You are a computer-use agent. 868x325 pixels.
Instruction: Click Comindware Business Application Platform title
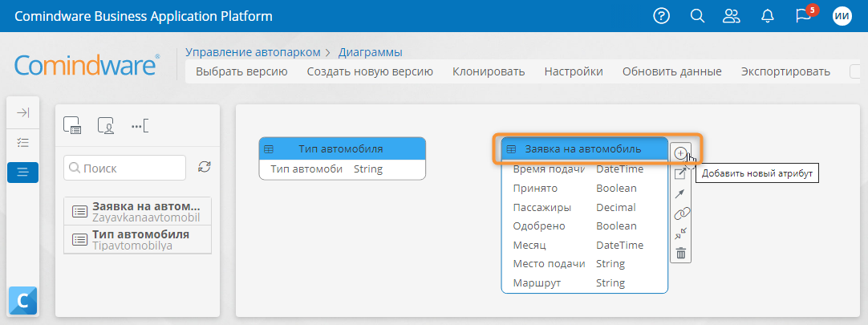pyautogui.click(x=144, y=16)
